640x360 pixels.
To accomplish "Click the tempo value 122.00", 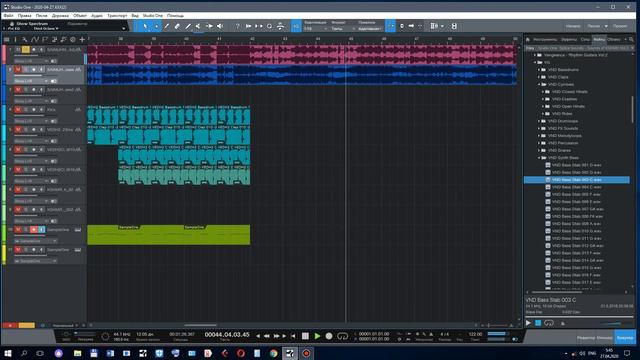I will pyautogui.click(x=475, y=334).
